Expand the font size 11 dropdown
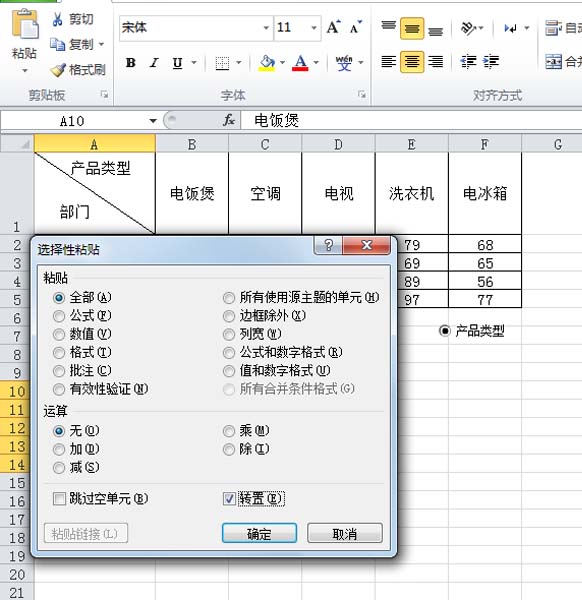 314,28
